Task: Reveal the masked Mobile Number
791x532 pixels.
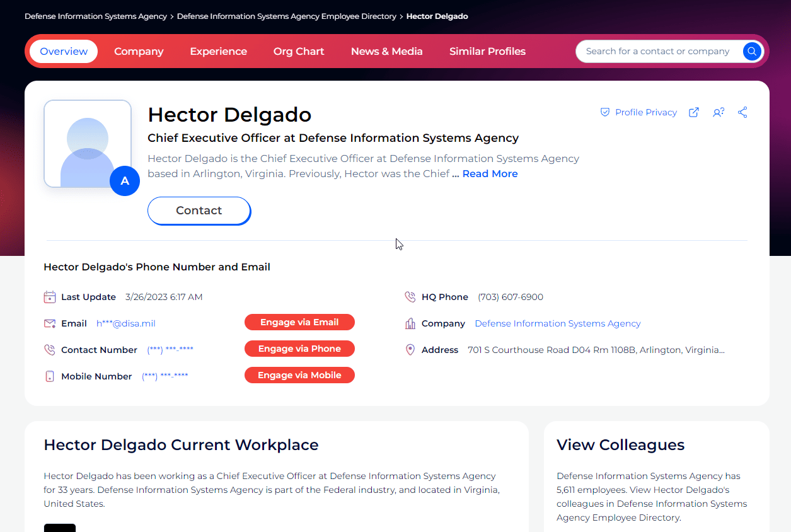Action: (x=165, y=376)
